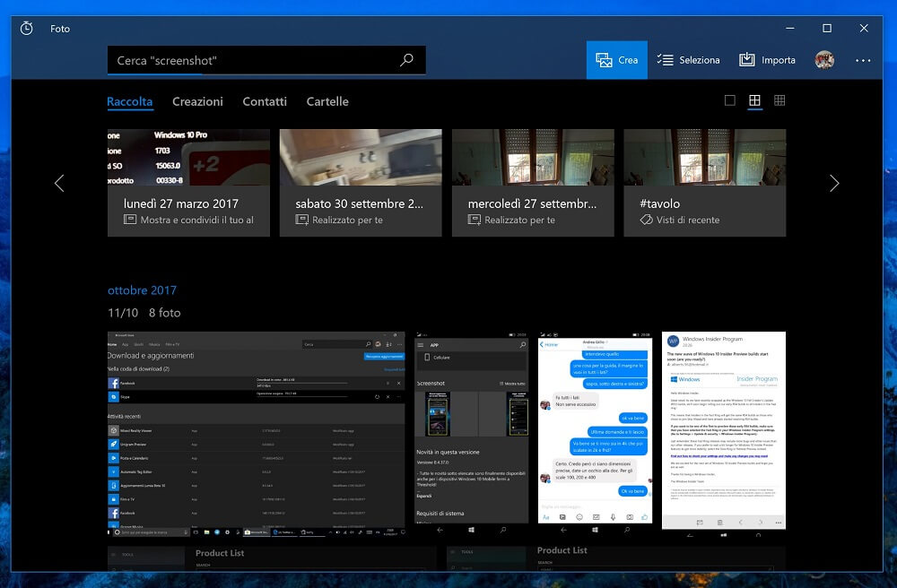Select the single large view icon
897x588 pixels.
(x=730, y=100)
